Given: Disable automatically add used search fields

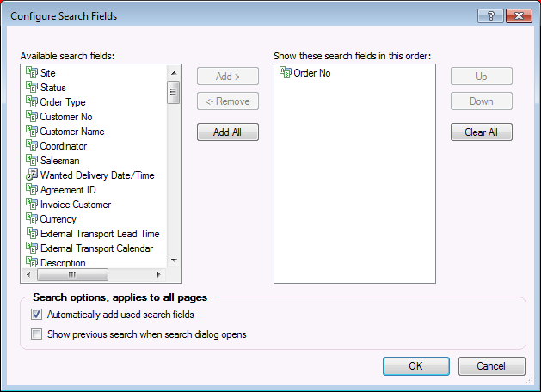Looking at the screenshot, I should click(36, 315).
